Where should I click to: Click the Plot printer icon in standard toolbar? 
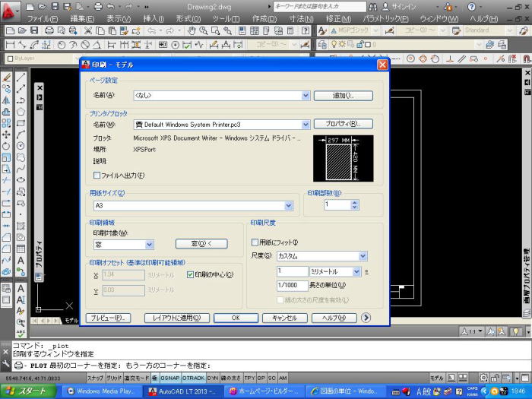point(49,31)
